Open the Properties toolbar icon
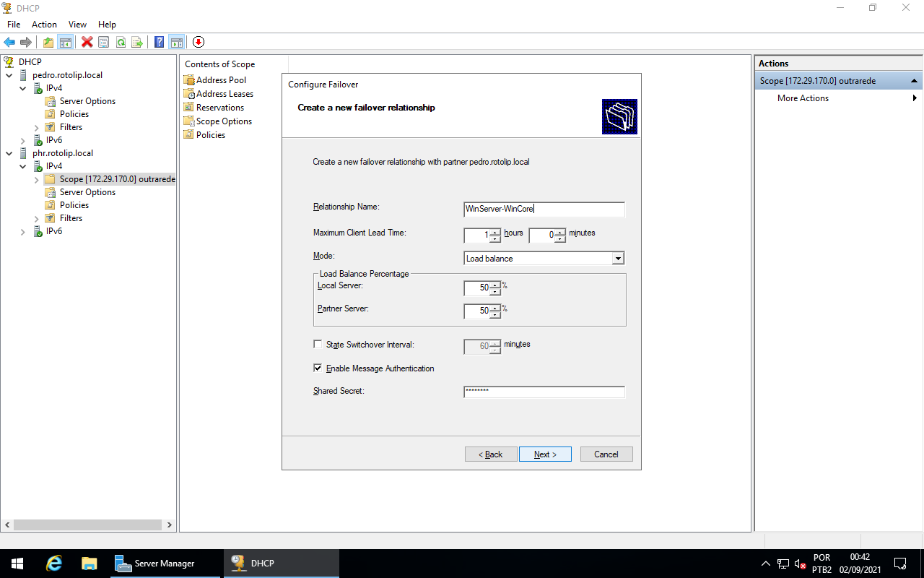The width and height of the screenshot is (924, 578). tap(103, 42)
